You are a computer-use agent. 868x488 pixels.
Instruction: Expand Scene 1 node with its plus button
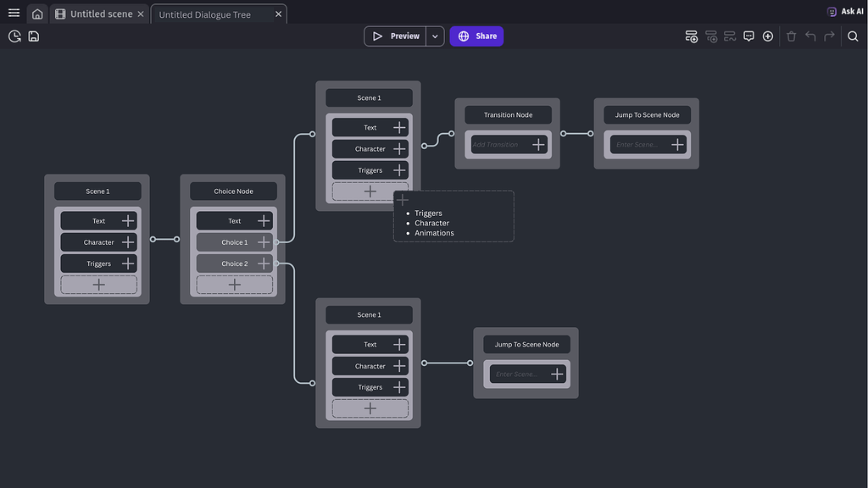tap(369, 191)
